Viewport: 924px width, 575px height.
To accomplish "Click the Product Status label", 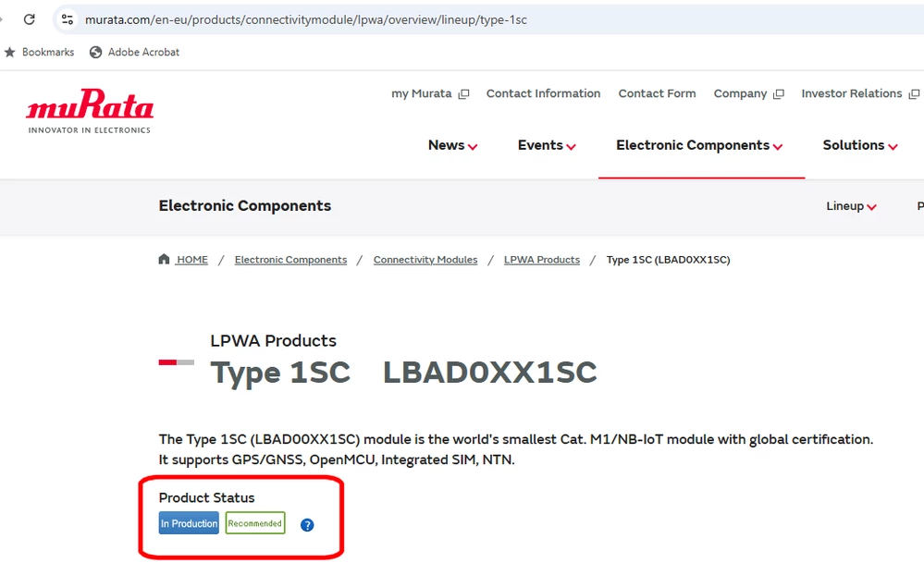I will click(x=207, y=498).
